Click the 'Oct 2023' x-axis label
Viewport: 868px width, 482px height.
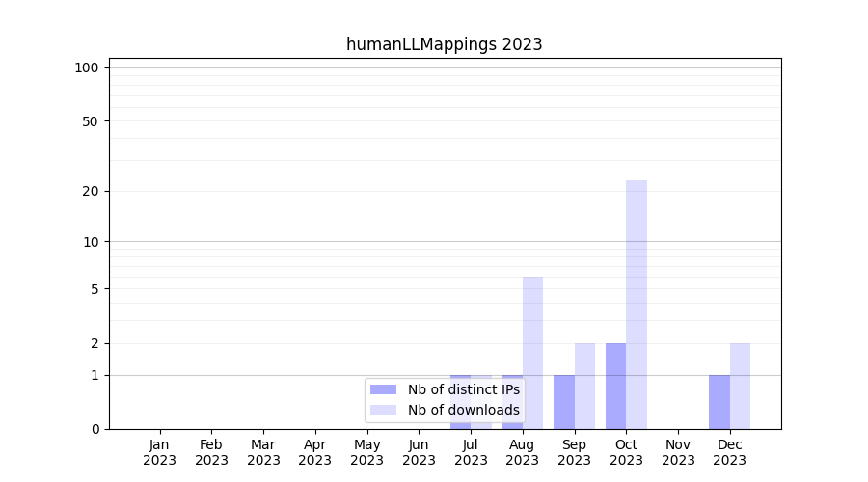pyautogui.click(x=626, y=452)
